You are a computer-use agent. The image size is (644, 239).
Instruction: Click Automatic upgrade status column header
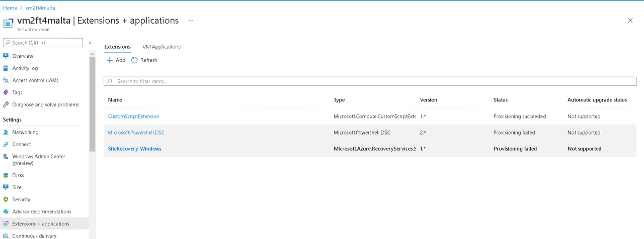click(597, 100)
